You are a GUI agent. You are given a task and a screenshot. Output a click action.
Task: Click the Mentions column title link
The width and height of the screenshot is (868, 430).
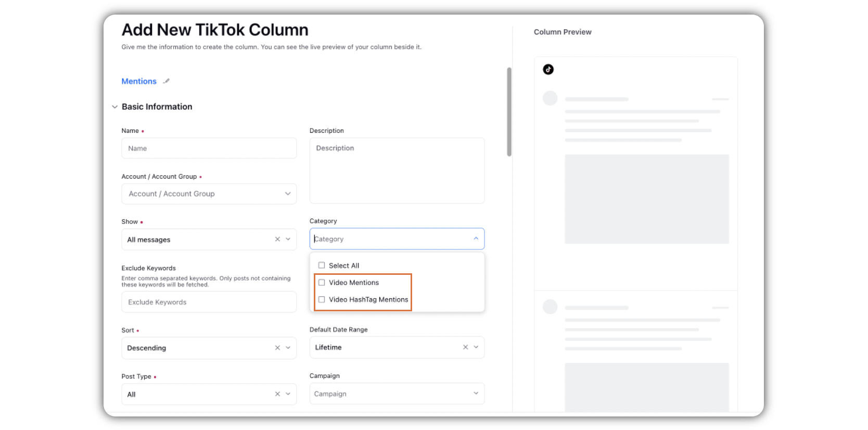pyautogui.click(x=139, y=81)
